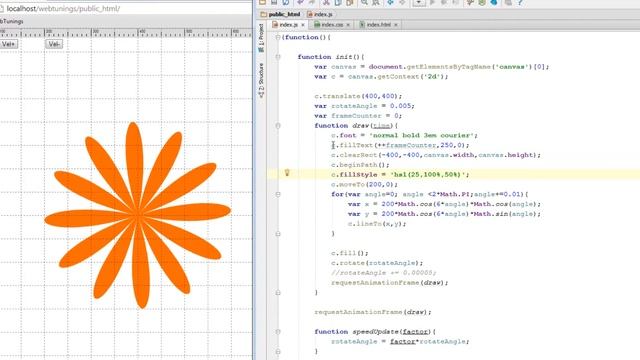Click the c.beginPath() line
Viewport: 640px width, 360px height.
tap(360, 165)
